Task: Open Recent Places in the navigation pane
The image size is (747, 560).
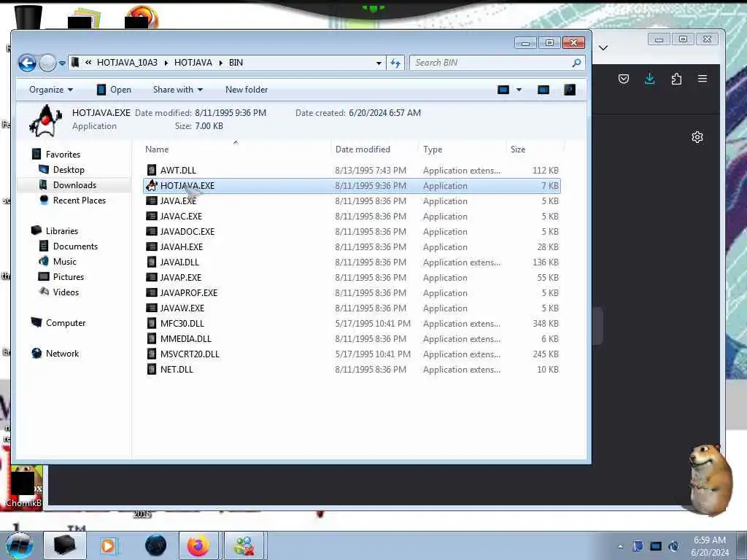Action: pos(79,200)
